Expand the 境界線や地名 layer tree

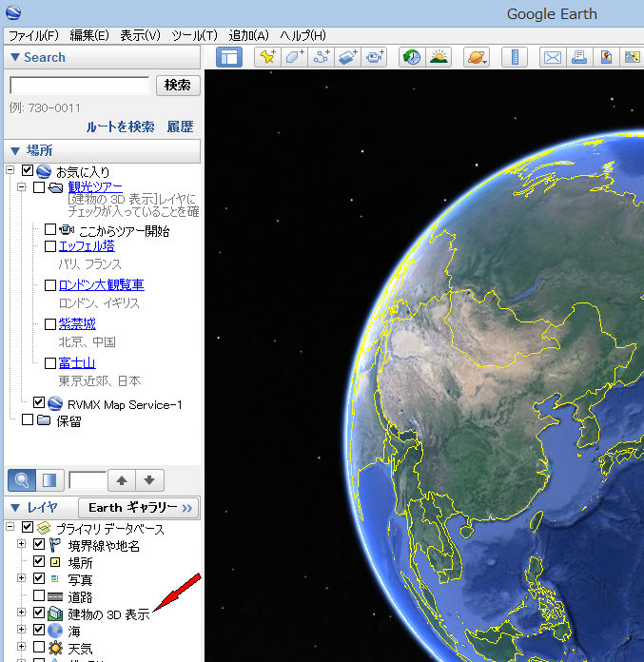click(x=22, y=545)
